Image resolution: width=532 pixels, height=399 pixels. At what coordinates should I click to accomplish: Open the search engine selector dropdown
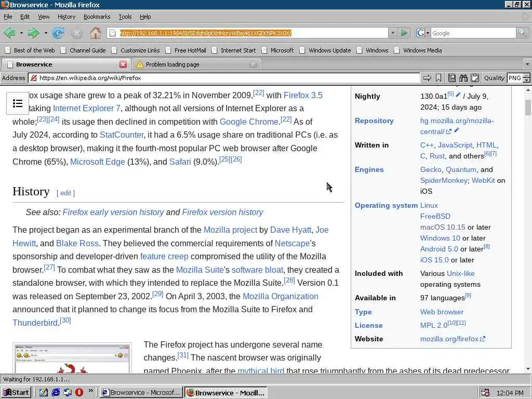[428, 33]
